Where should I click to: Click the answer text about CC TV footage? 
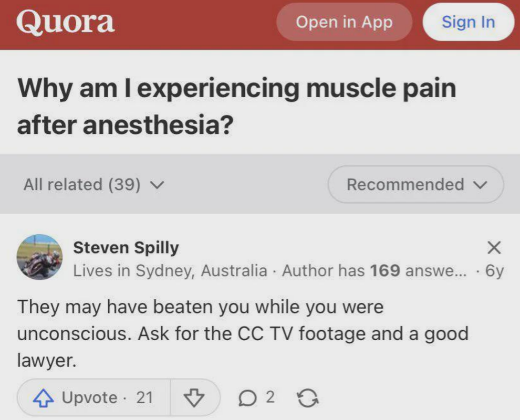[242, 333]
